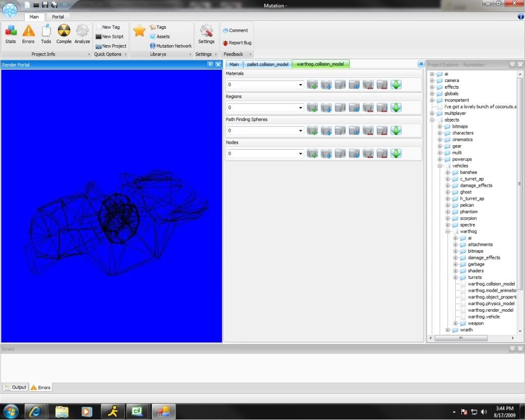Click the green-plus add icon in Regions row
The image size is (525, 420).
tap(312, 108)
